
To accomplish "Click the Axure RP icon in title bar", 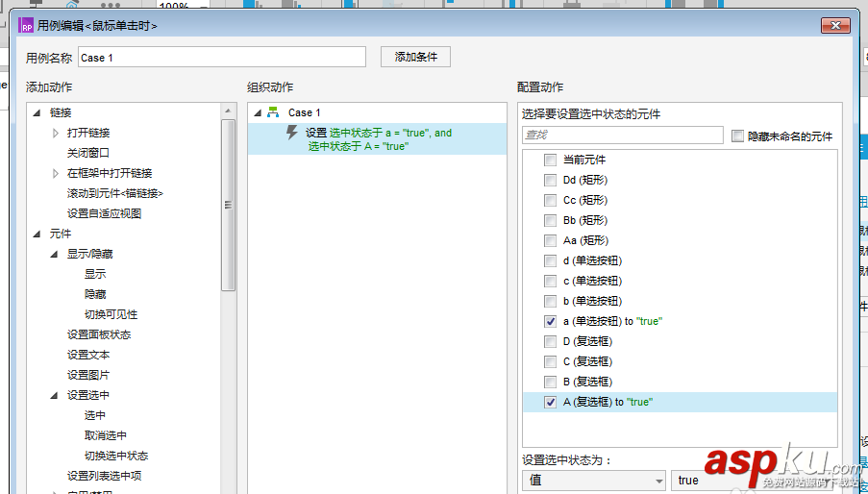I will [x=25, y=25].
